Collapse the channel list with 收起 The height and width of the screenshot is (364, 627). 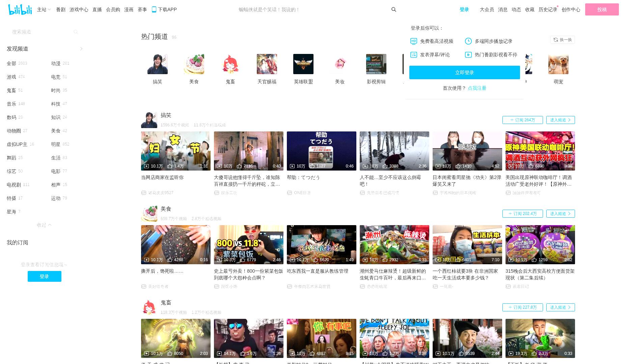[44, 225]
